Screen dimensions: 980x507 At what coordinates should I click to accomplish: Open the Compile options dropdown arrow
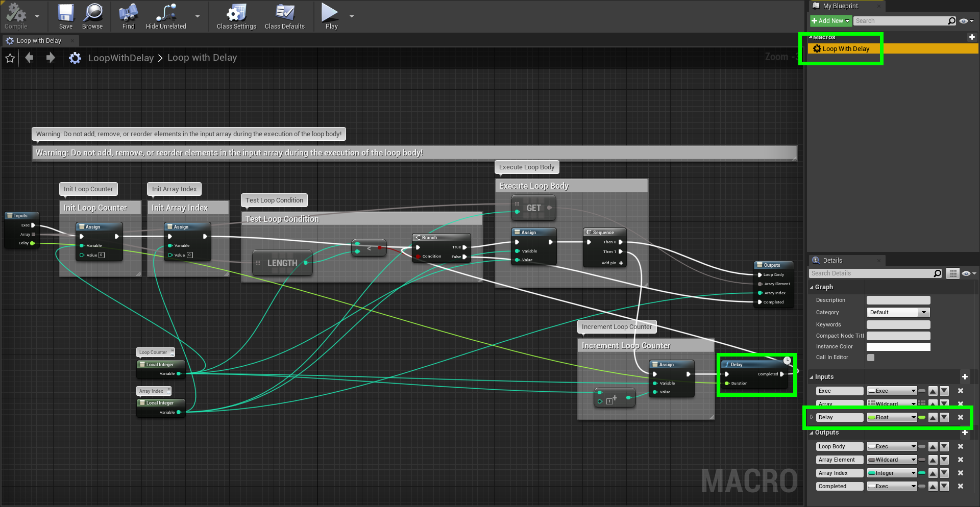tap(37, 16)
